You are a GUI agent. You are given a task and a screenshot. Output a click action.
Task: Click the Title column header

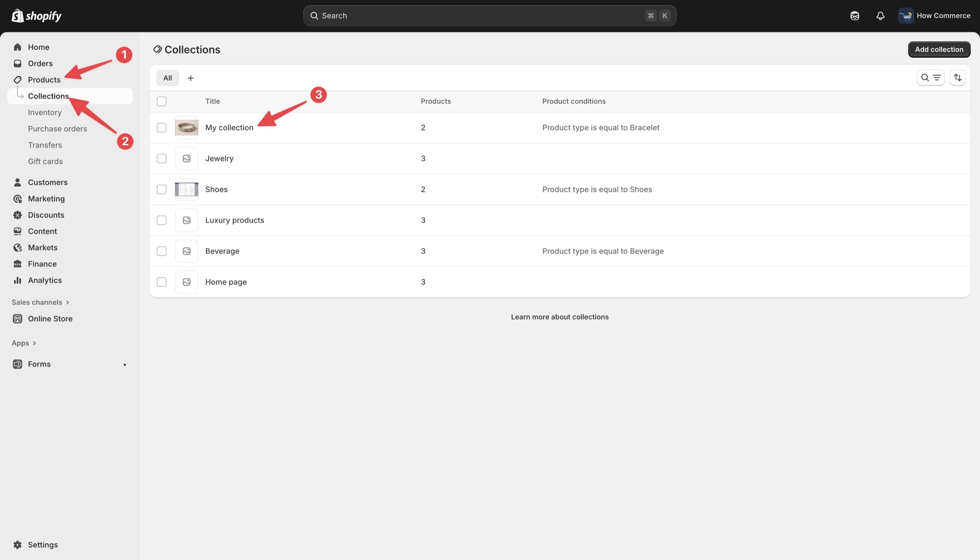(x=212, y=101)
